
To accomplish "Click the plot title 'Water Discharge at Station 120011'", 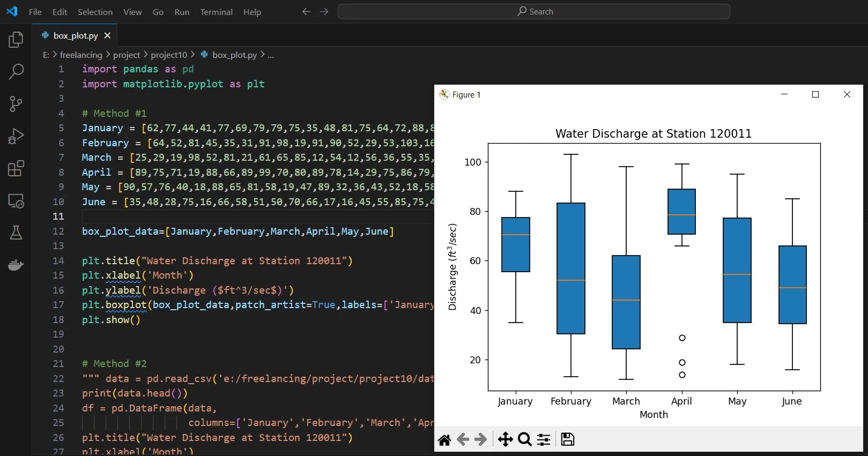I will coord(654,133).
